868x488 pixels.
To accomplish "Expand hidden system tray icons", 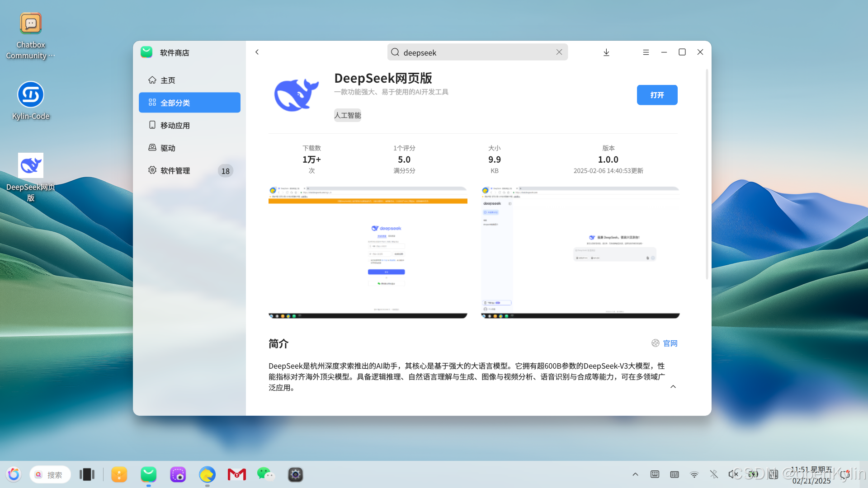I will point(635,474).
